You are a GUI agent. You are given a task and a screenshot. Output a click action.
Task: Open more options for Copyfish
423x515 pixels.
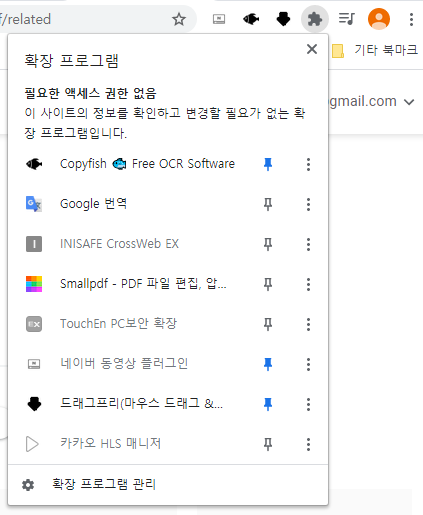308,164
